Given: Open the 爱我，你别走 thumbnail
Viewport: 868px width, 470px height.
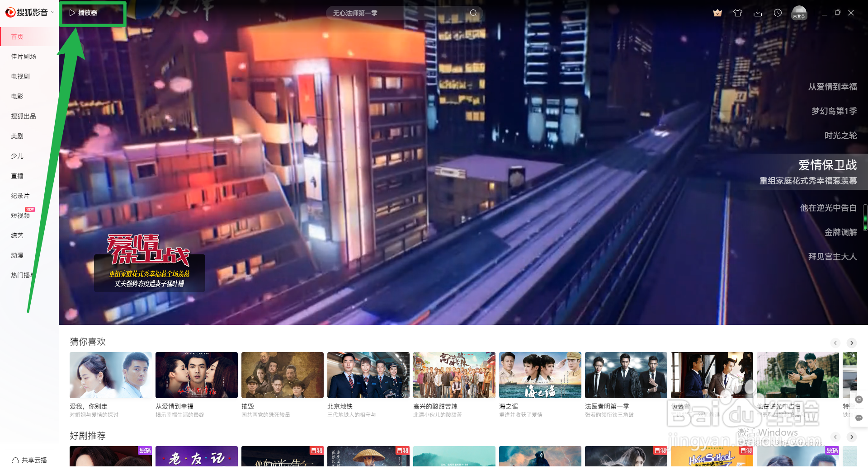Looking at the screenshot, I should click(111, 375).
